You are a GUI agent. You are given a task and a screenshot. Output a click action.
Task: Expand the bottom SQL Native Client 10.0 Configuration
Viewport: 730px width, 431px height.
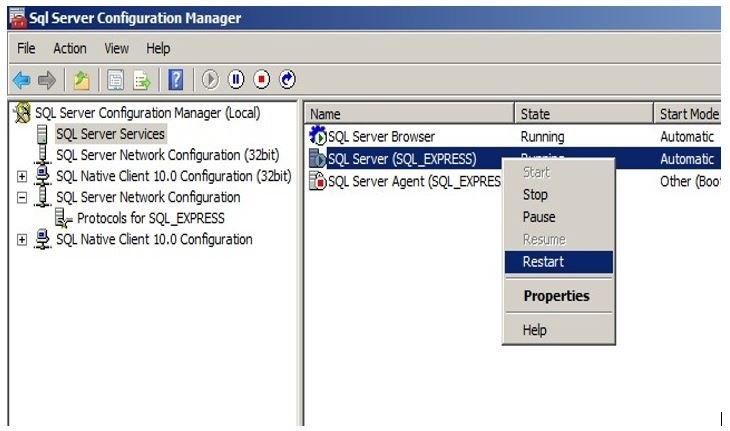pos(22,240)
